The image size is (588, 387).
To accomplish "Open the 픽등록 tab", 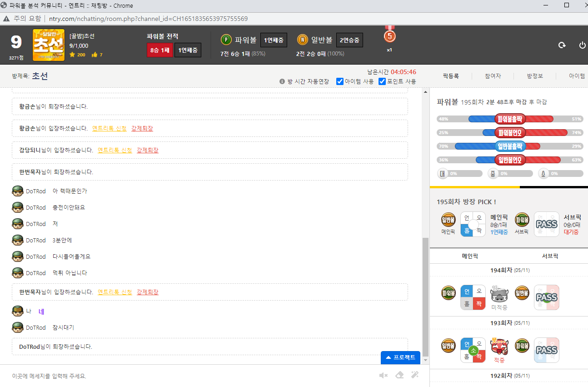I will click(x=450, y=76).
